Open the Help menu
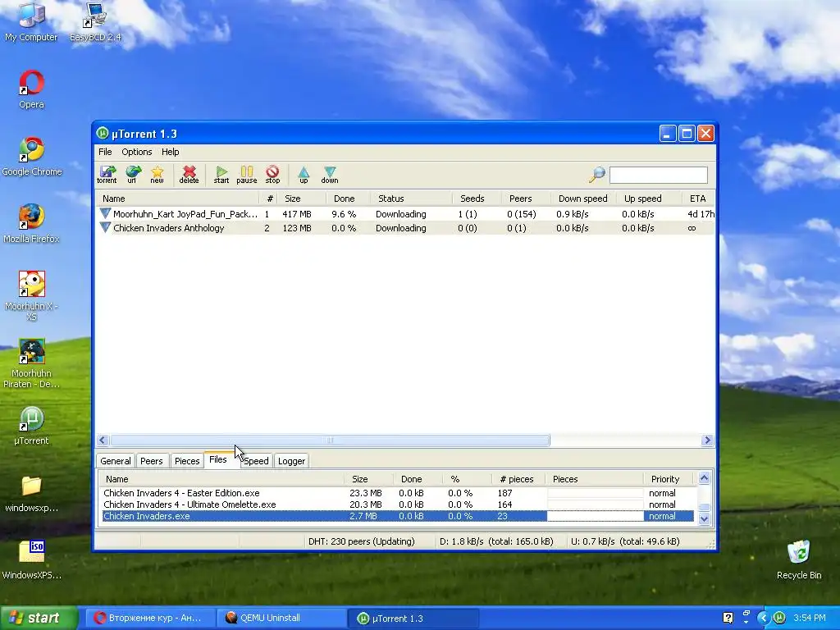The image size is (840, 630). coord(171,152)
